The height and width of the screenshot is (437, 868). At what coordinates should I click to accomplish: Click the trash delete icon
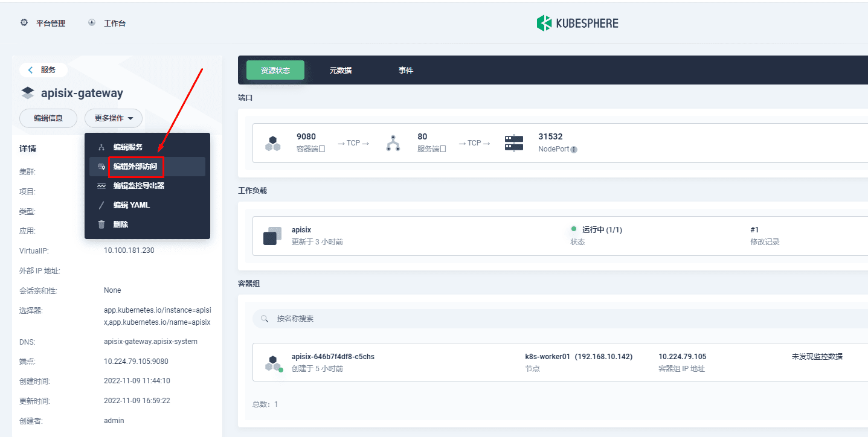coord(101,225)
